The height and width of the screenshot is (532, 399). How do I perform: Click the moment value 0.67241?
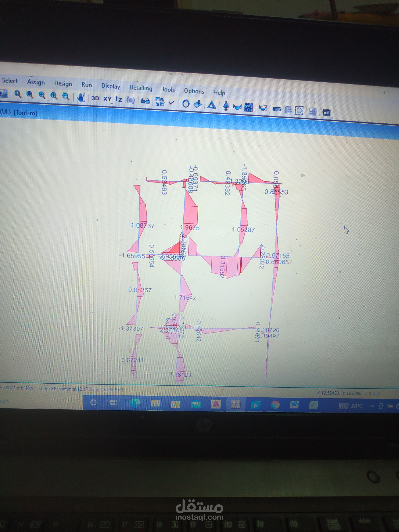[132, 360]
